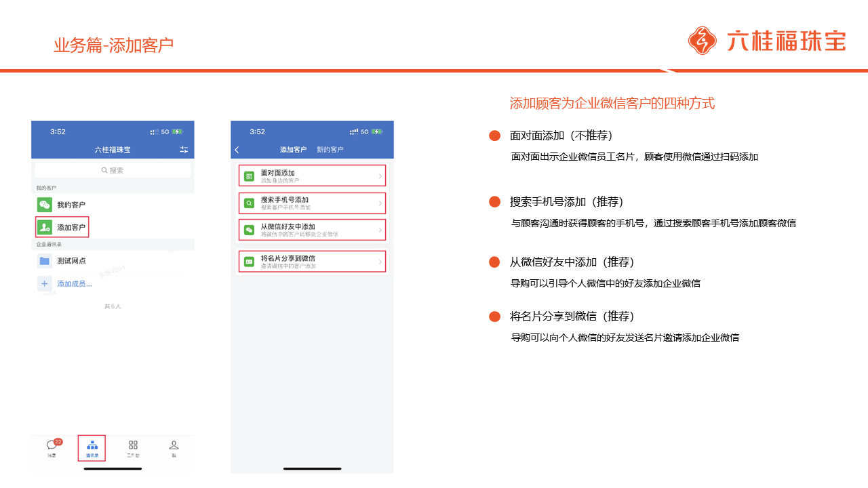This screenshot has width=868, height=488.
Task: Expand the 将名片分享到微信 row chevron
Action: 380,261
